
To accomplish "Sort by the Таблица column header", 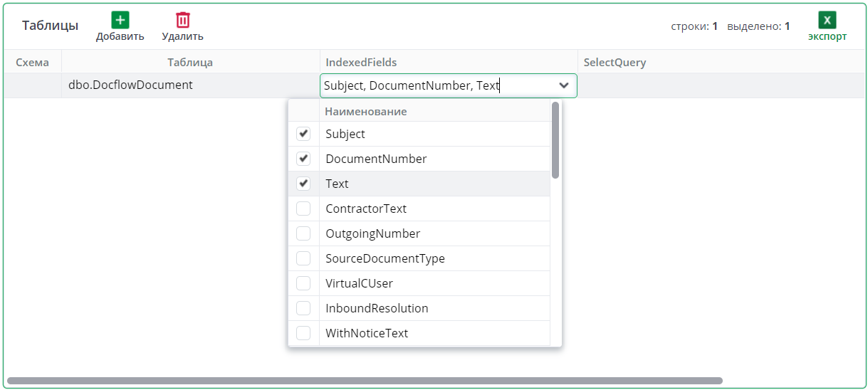I will (190, 62).
